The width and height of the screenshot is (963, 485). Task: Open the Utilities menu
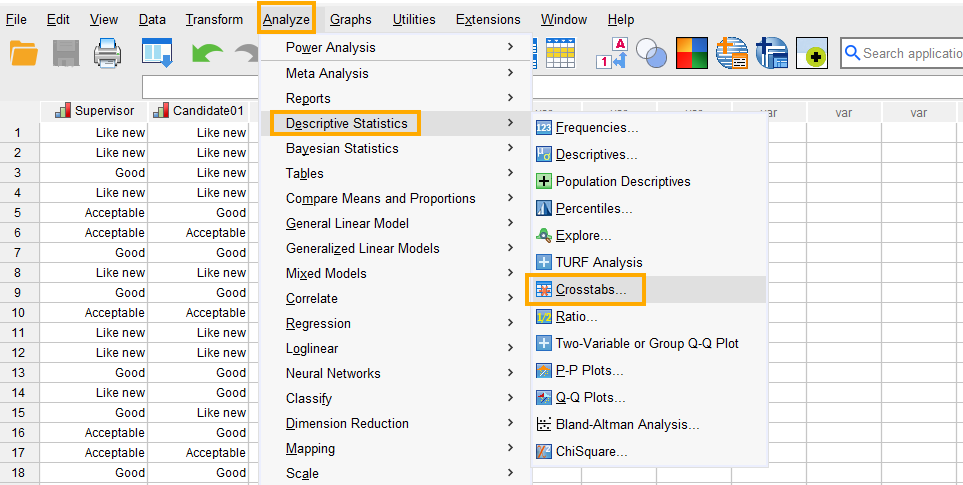click(414, 20)
